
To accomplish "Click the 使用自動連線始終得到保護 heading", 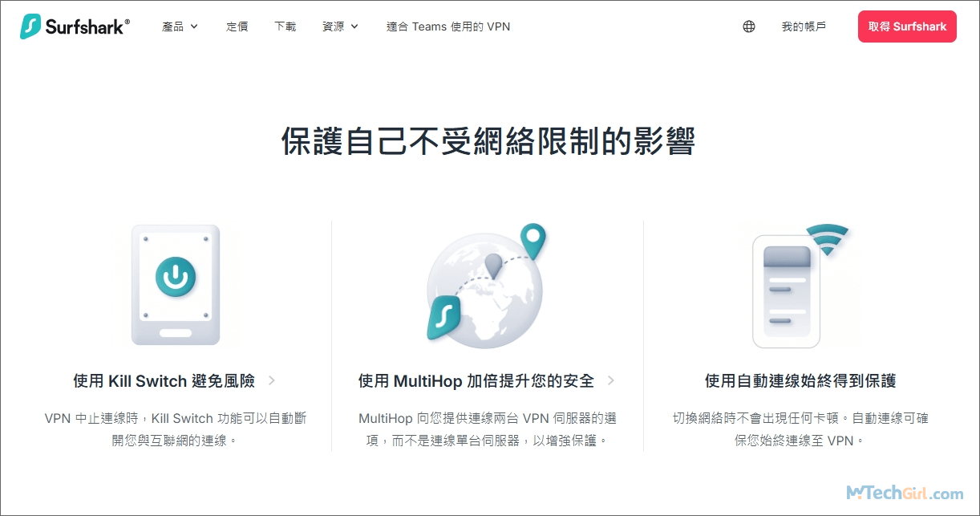I will 800,381.
